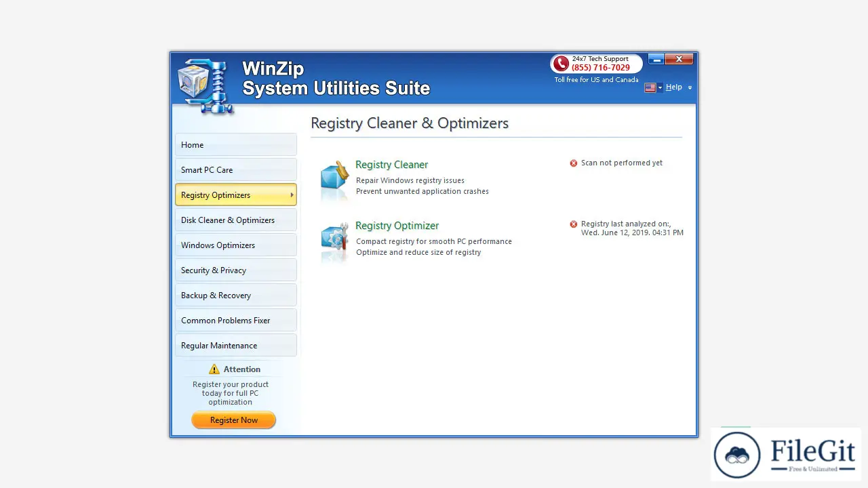Go to Windows Optimizers
868x488 pixels.
pos(236,245)
